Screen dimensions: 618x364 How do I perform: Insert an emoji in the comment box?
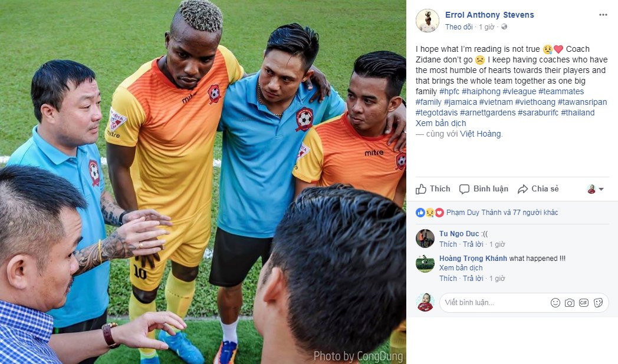tap(555, 303)
